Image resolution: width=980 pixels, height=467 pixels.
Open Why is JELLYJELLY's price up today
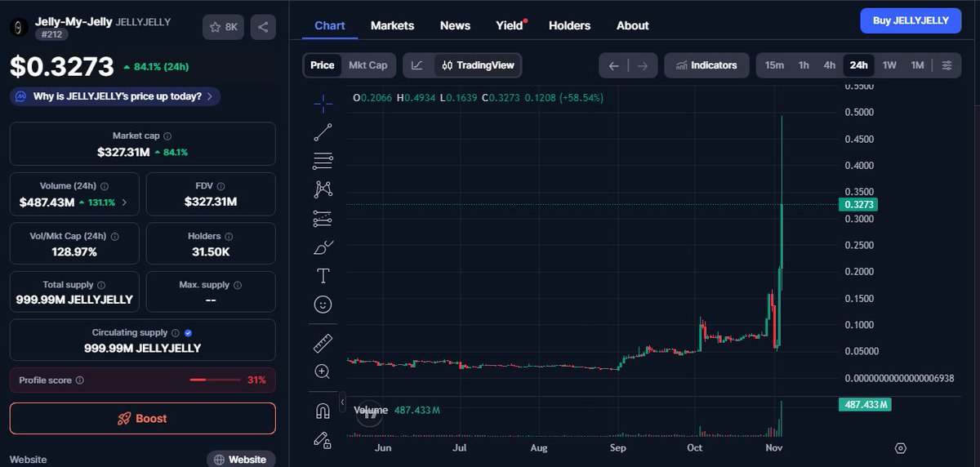coord(115,96)
